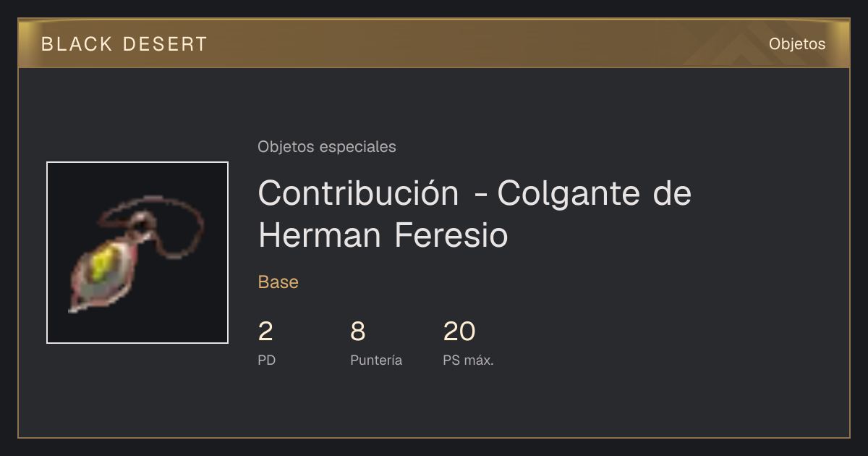Viewport: 868px width, 456px height.
Task: Click the word Herman Feresio in title
Action: pyautogui.click(x=383, y=235)
